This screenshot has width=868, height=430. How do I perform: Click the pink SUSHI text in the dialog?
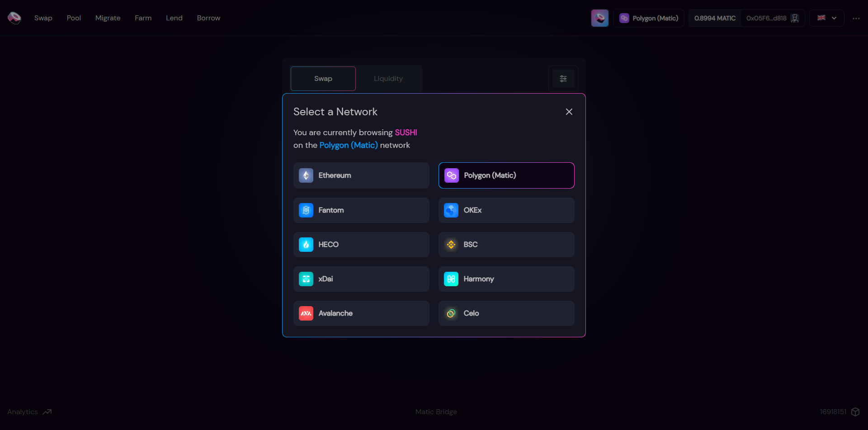[x=406, y=132]
